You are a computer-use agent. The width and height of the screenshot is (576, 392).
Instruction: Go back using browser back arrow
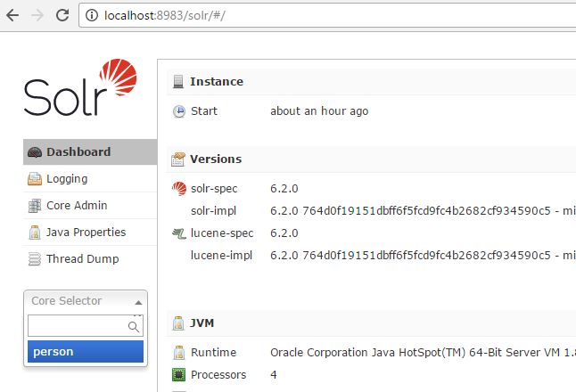[x=13, y=15]
